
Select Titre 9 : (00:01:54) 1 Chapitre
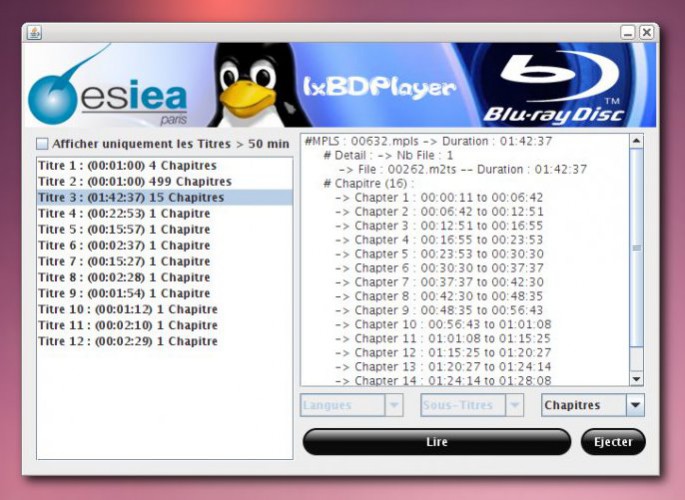pos(165,293)
